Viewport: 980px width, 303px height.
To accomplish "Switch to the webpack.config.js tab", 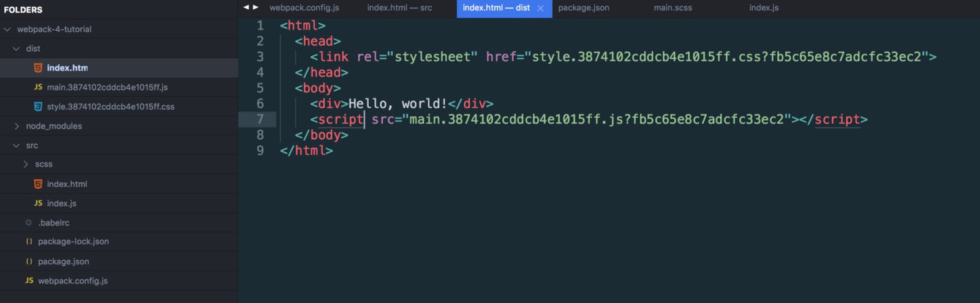I will (x=304, y=8).
